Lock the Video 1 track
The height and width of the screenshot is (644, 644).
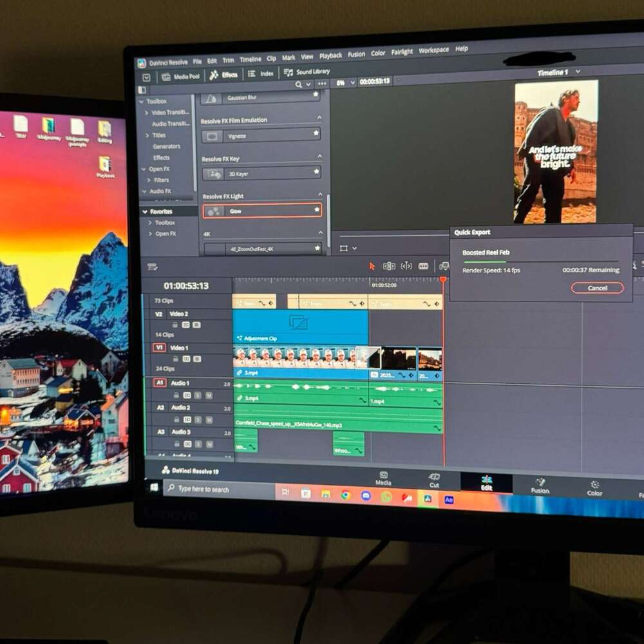point(175,359)
